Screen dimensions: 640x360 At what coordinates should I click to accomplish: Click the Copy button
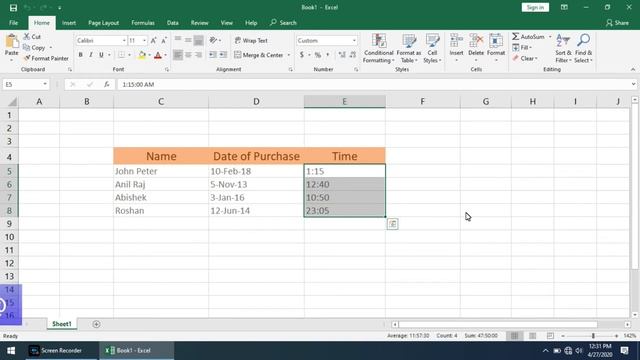click(x=35, y=48)
